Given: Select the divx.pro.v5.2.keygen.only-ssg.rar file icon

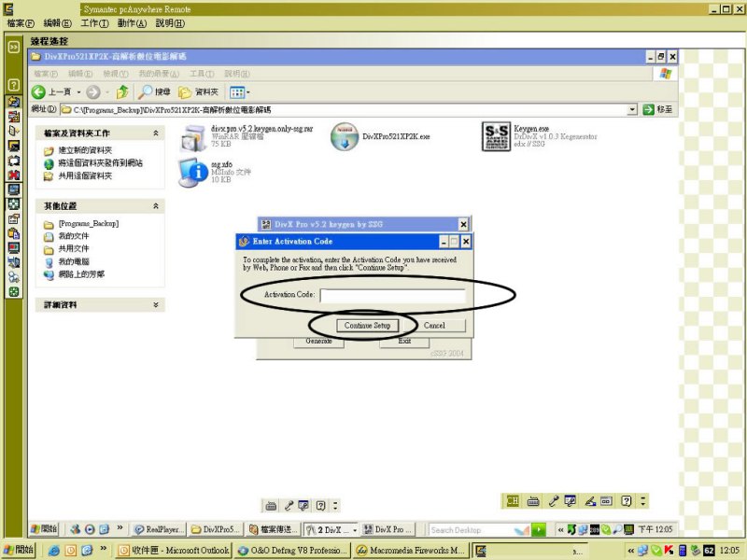Looking at the screenshot, I should pyautogui.click(x=193, y=137).
